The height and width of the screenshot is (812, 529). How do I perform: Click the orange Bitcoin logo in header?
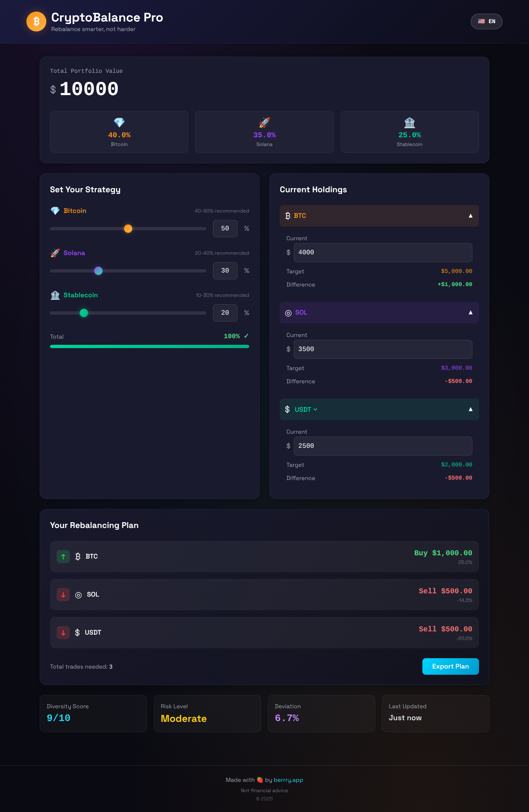(x=36, y=21)
